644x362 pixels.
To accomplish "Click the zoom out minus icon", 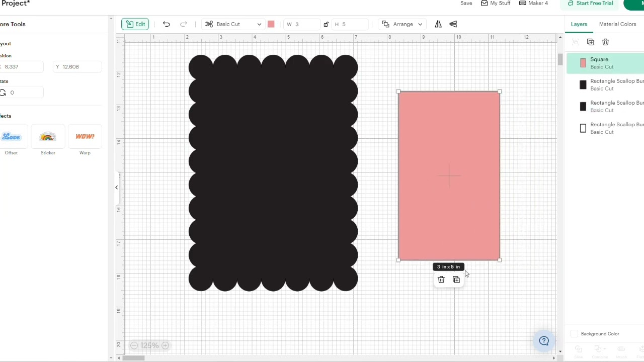I will (x=134, y=345).
